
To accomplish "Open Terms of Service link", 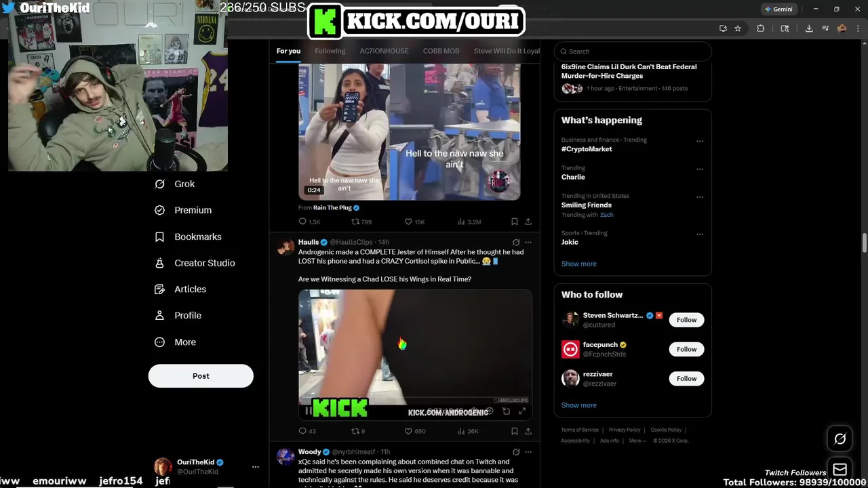I will pyautogui.click(x=580, y=430).
